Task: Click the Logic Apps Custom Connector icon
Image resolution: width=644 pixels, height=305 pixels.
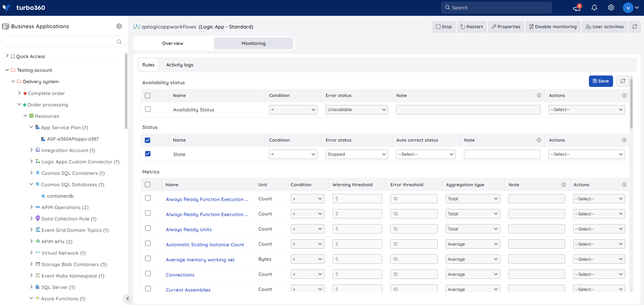Action: click(38, 161)
